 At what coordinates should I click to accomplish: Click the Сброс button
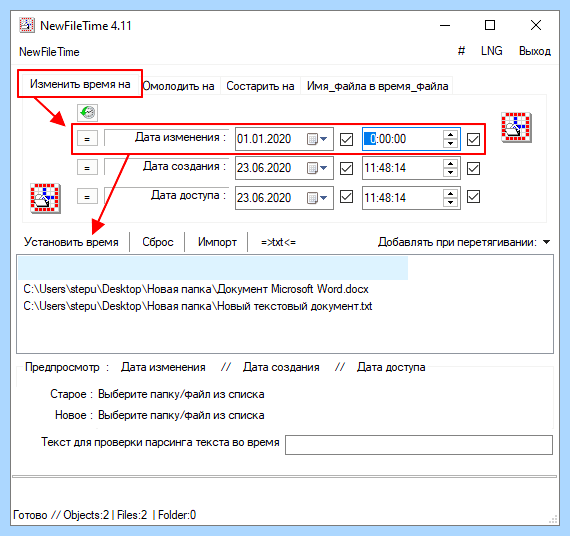pyautogui.click(x=158, y=242)
